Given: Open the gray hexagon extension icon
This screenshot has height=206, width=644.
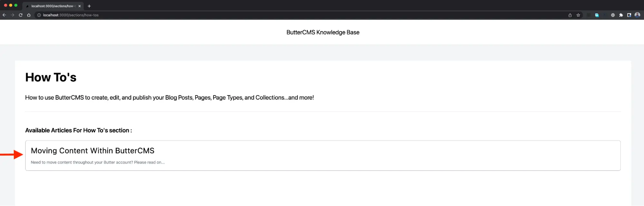Looking at the screenshot, I should coord(613,15).
